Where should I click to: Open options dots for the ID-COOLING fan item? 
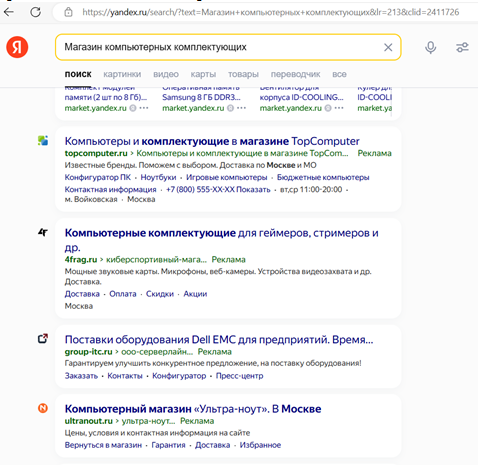(x=339, y=108)
